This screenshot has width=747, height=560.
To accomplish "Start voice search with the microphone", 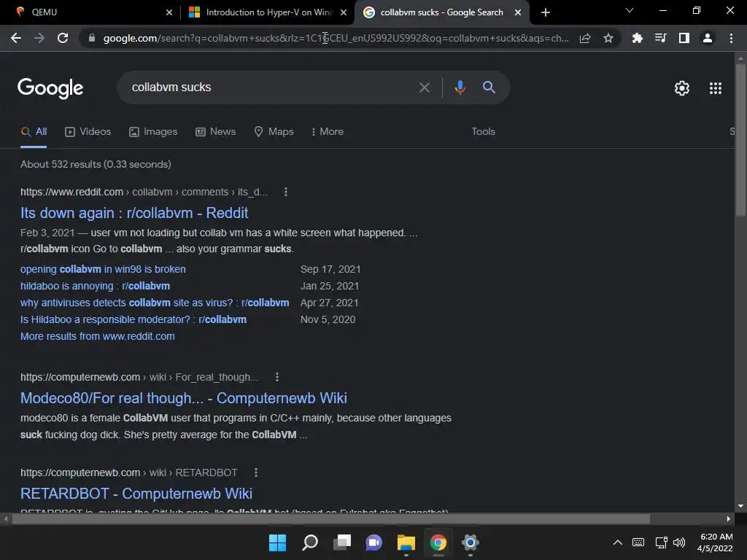I will click(x=460, y=87).
